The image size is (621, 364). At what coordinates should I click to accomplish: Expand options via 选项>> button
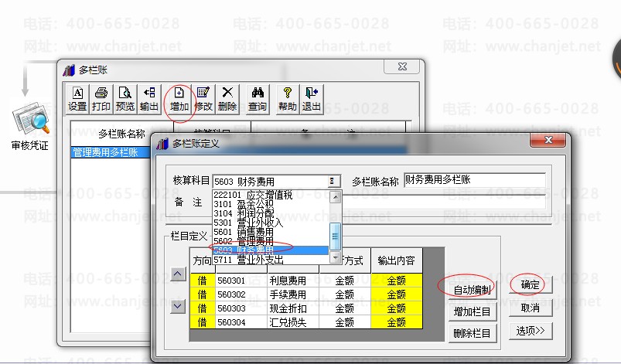click(531, 331)
